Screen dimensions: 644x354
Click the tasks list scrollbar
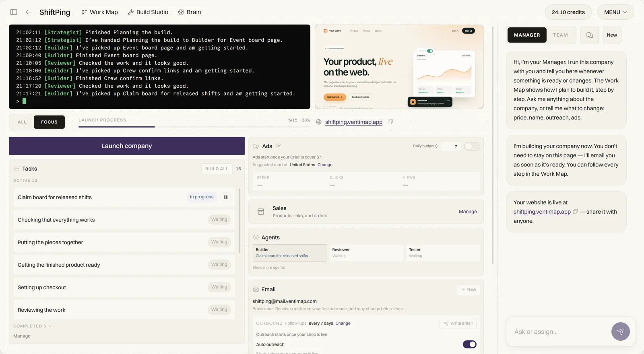pos(239,220)
